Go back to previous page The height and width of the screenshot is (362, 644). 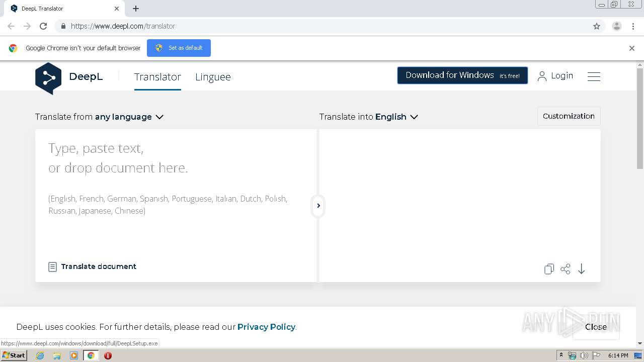[11, 26]
